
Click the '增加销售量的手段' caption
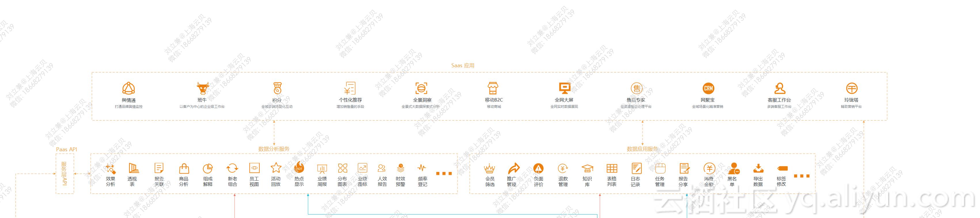click(x=350, y=107)
